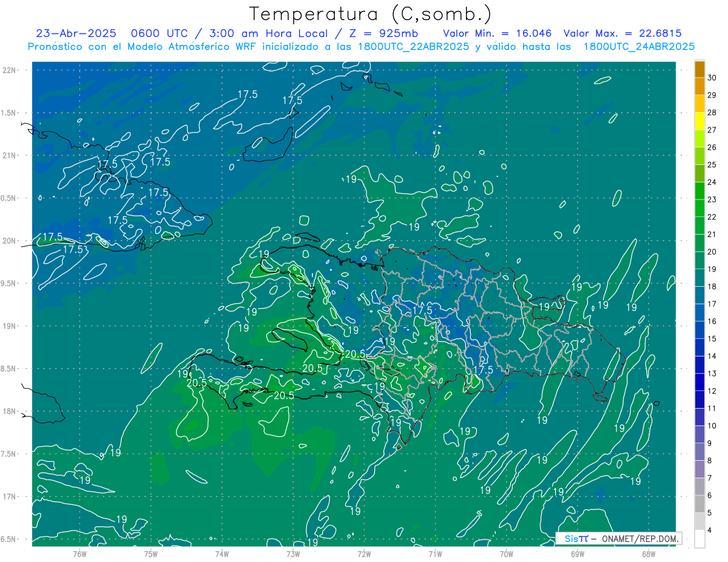Click the gray swatch between labels 5 and 6
The image size is (728, 562).
(699, 504)
